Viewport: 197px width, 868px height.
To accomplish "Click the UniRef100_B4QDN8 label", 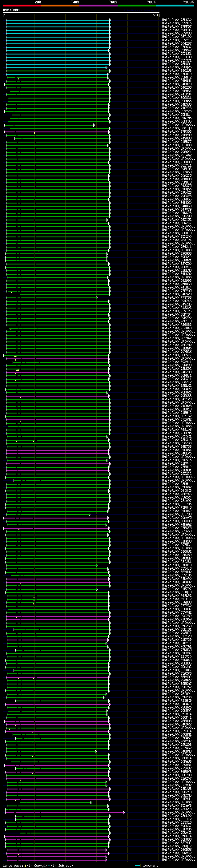I will pos(177,751).
